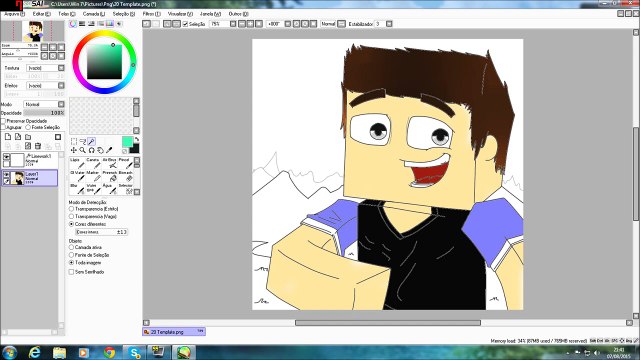640x360 pixels.
Task: Open the Estabilizador value dropdown
Action: 389,24
